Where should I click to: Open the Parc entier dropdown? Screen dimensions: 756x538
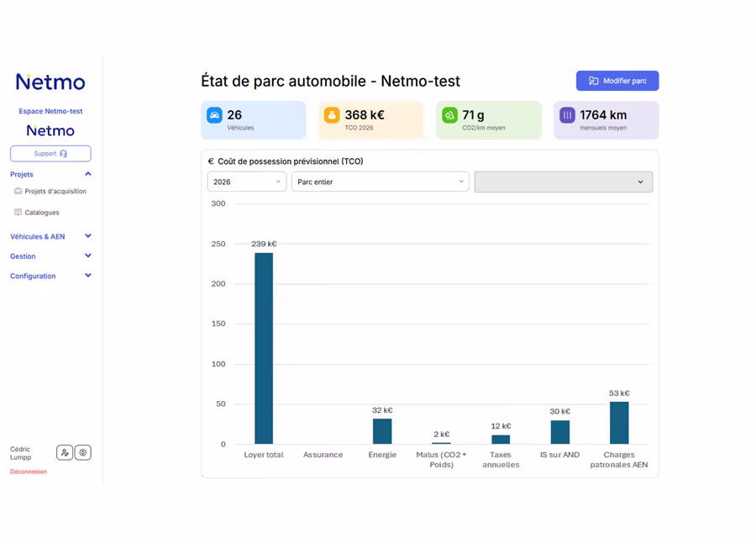(380, 182)
